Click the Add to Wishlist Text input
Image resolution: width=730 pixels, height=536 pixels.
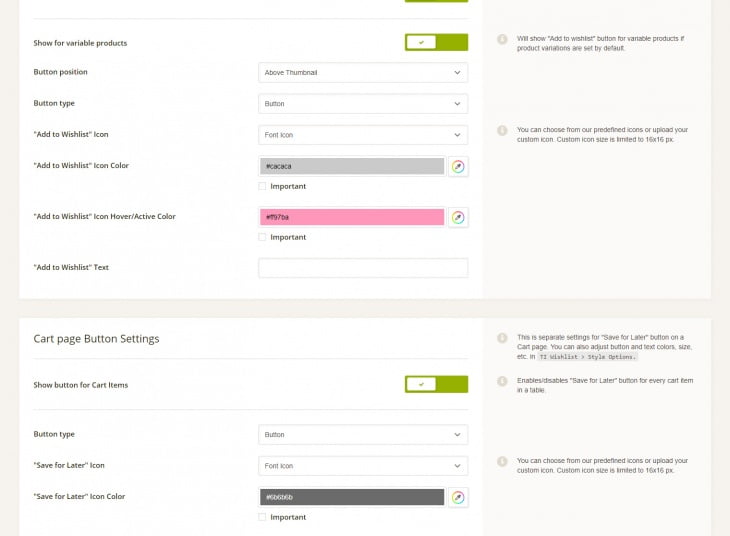(363, 268)
